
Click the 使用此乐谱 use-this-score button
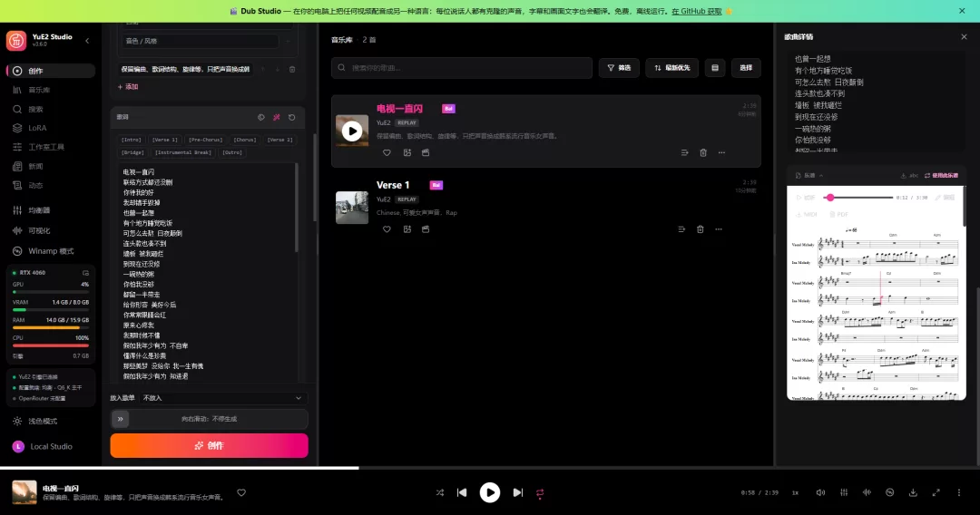(x=941, y=175)
